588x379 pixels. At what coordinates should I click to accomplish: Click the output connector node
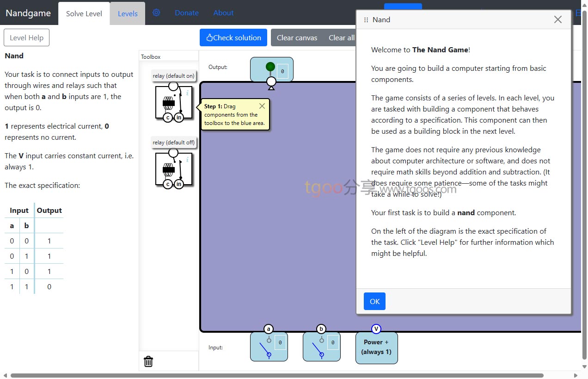point(271,82)
